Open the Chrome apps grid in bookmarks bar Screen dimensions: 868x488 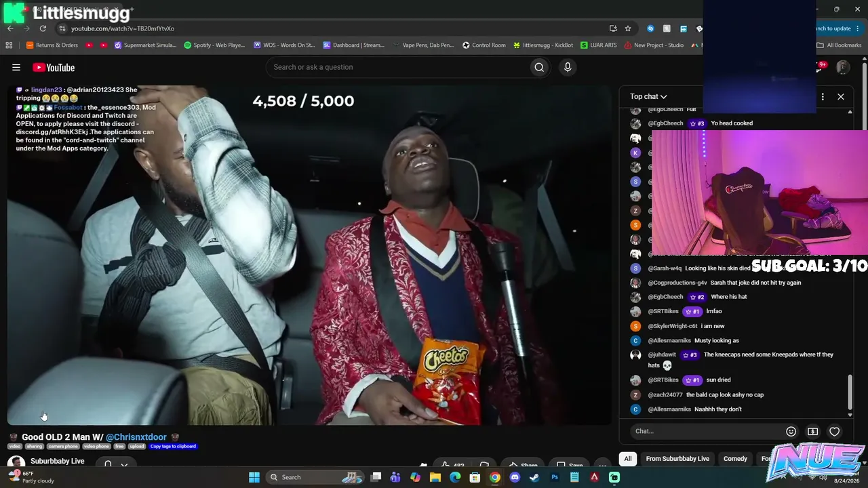(9, 45)
